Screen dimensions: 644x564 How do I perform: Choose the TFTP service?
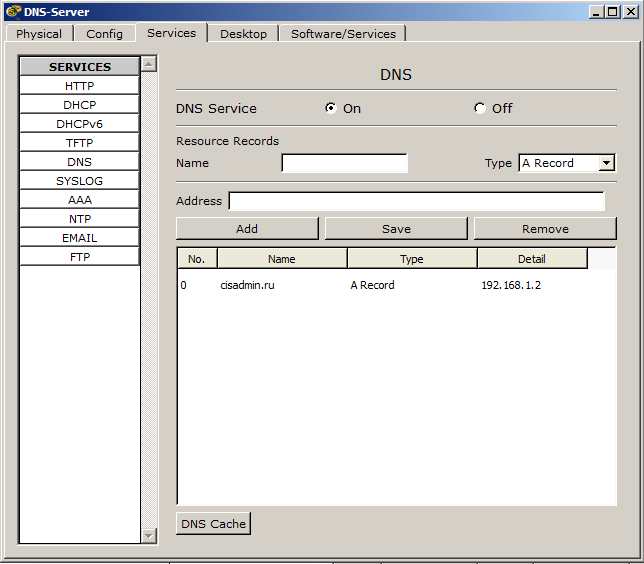80,143
